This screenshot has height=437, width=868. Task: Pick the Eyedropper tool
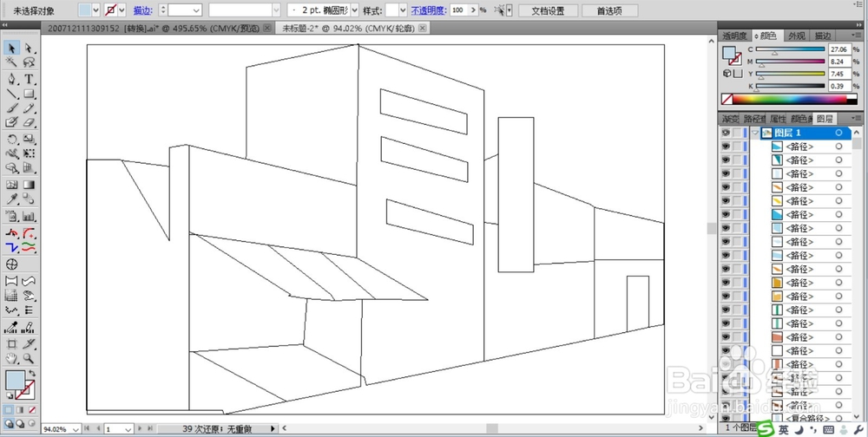point(11,199)
